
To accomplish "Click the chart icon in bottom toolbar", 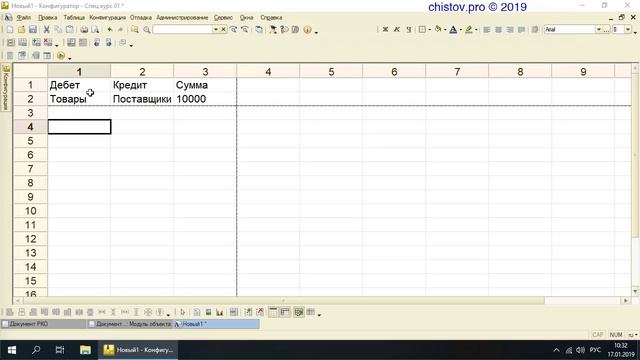I will click(x=220, y=312).
